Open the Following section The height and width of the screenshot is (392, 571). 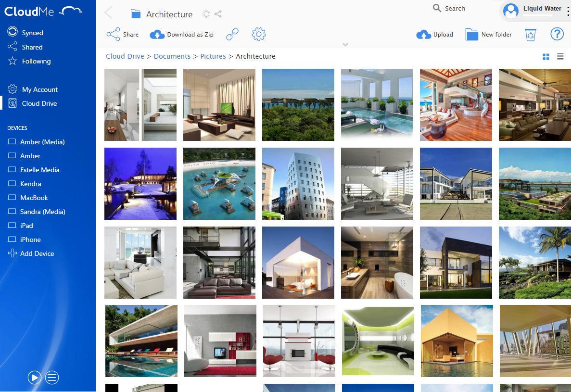[x=29, y=61]
